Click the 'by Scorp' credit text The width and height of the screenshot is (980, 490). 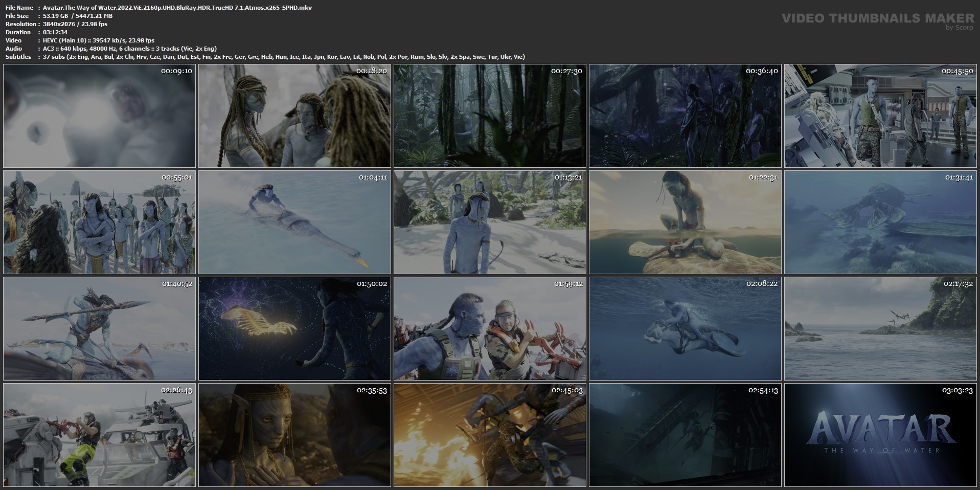click(x=960, y=28)
